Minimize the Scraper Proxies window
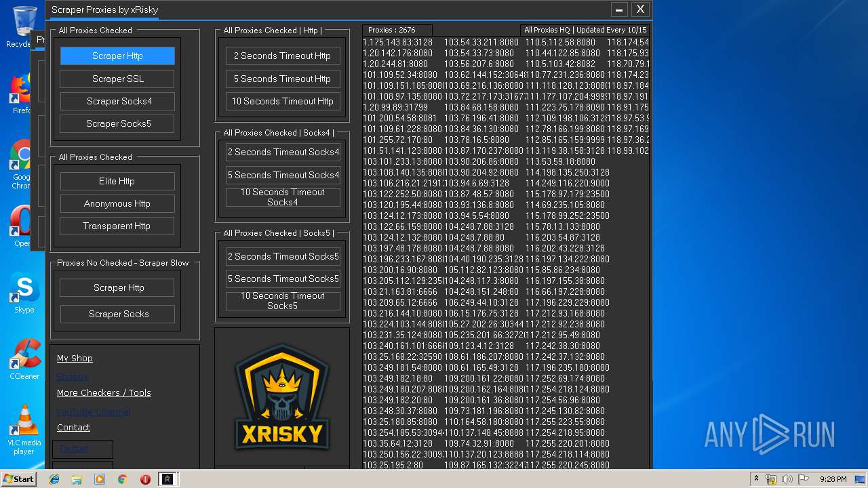The height and width of the screenshot is (488, 868). (618, 9)
